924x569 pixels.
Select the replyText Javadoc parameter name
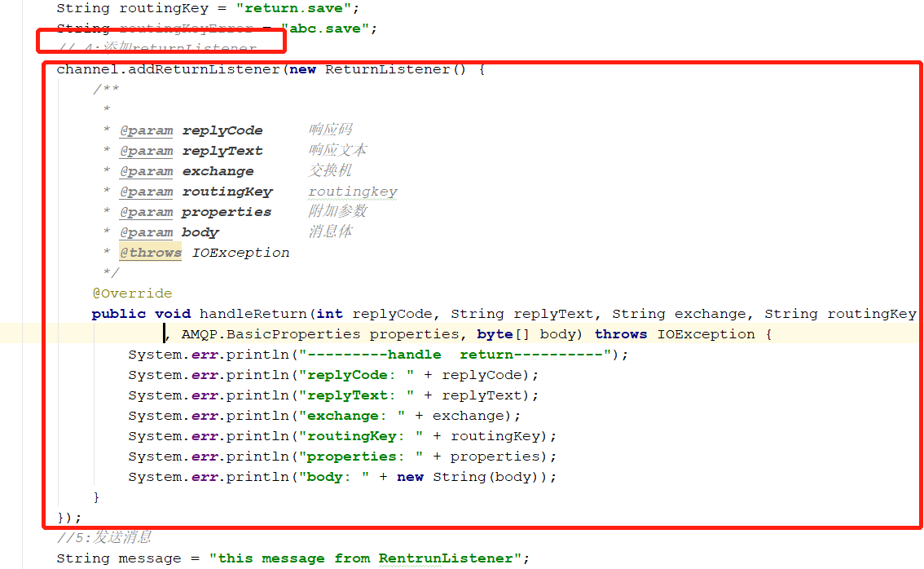(222, 151)
